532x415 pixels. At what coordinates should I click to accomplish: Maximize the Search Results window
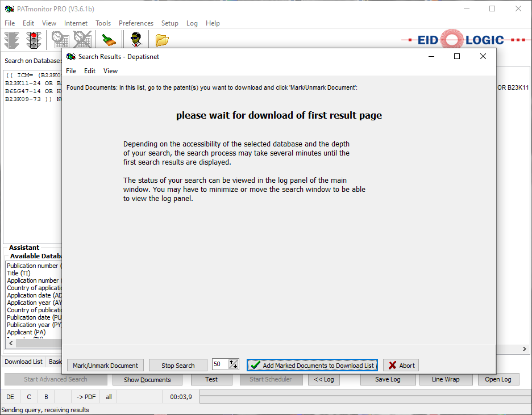tap(456, 56)
